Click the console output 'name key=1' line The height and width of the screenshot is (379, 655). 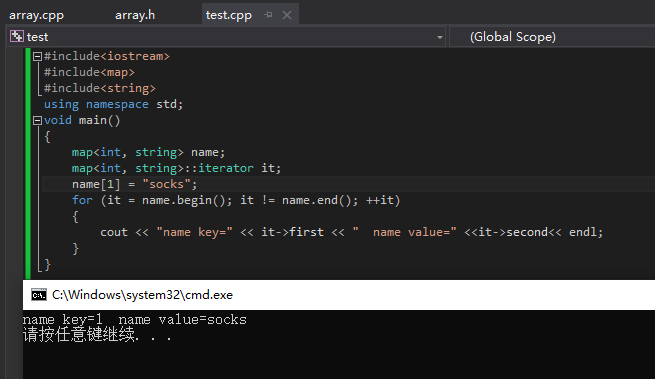(135, 320)
